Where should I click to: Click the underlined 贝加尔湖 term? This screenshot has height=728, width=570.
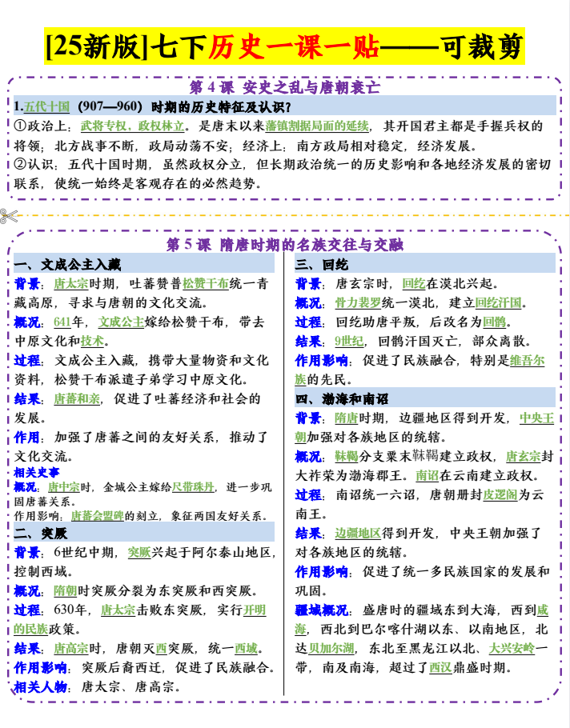click(x=331, y=648)
